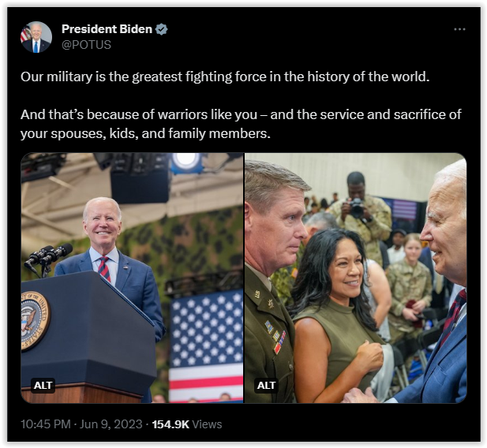Click the smiling woman in olive top

click(337, 315)
